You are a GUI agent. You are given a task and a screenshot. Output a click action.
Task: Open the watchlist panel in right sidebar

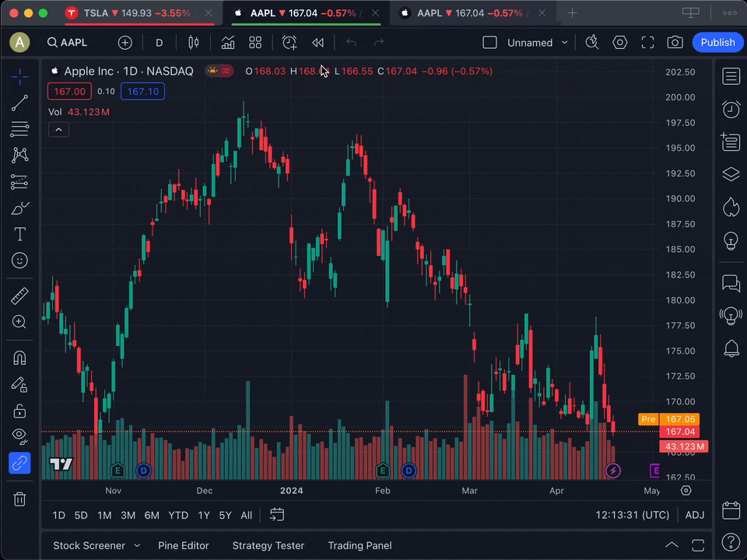pos(731,76)
